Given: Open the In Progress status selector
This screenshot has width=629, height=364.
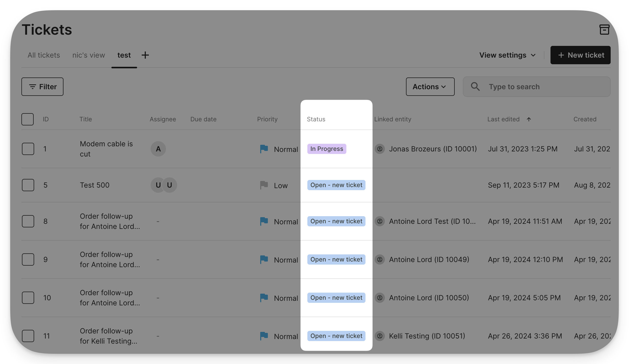Looking at the screenshot, I should [326, 149].
